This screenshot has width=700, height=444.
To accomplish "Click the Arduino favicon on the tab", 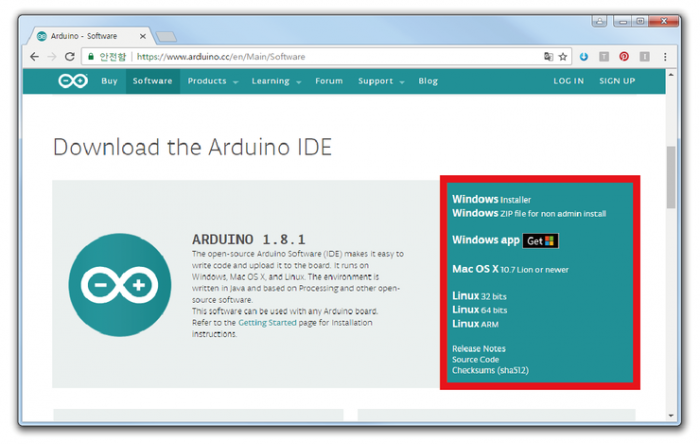I will click(x=42, y=36).
